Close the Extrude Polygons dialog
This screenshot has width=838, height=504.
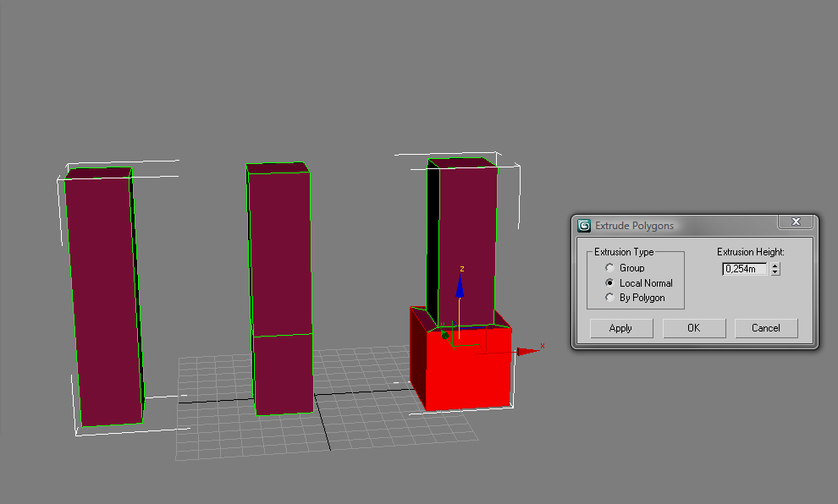coord(796,222)
